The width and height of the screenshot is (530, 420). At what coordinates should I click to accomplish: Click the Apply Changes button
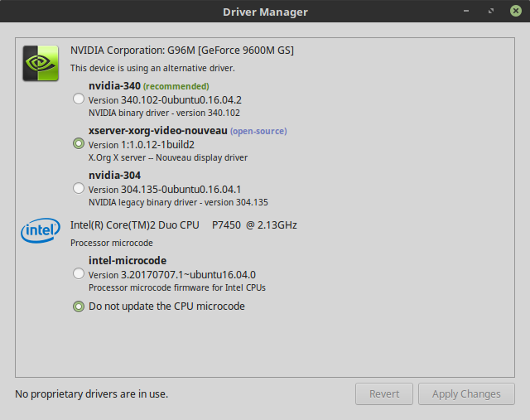point(466,394)
